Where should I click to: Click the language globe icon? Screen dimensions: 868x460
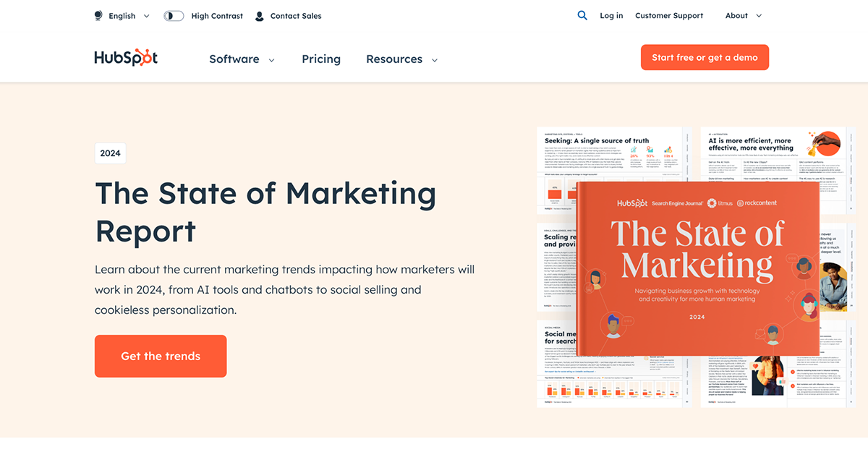tap(97, 15)
